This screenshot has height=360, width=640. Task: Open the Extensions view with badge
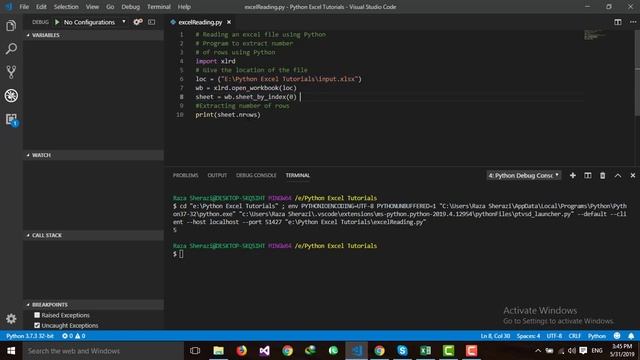tap(11, 119)
